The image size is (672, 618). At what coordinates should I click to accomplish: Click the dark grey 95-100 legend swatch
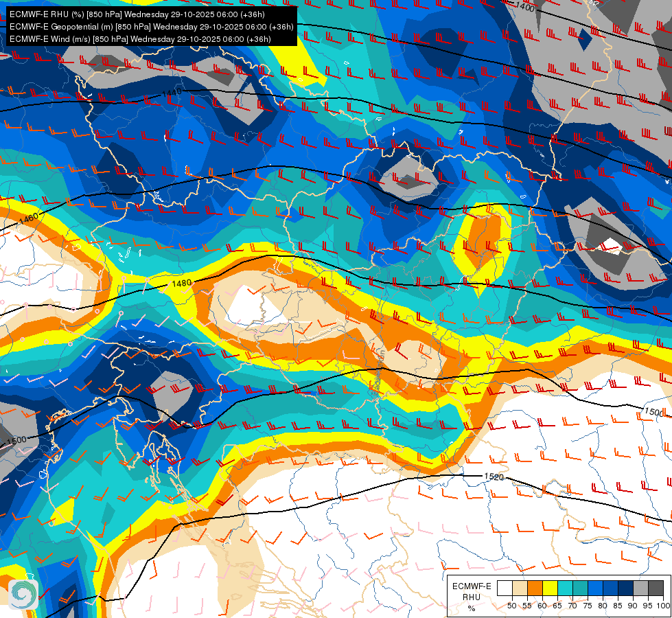pos(656,588)
